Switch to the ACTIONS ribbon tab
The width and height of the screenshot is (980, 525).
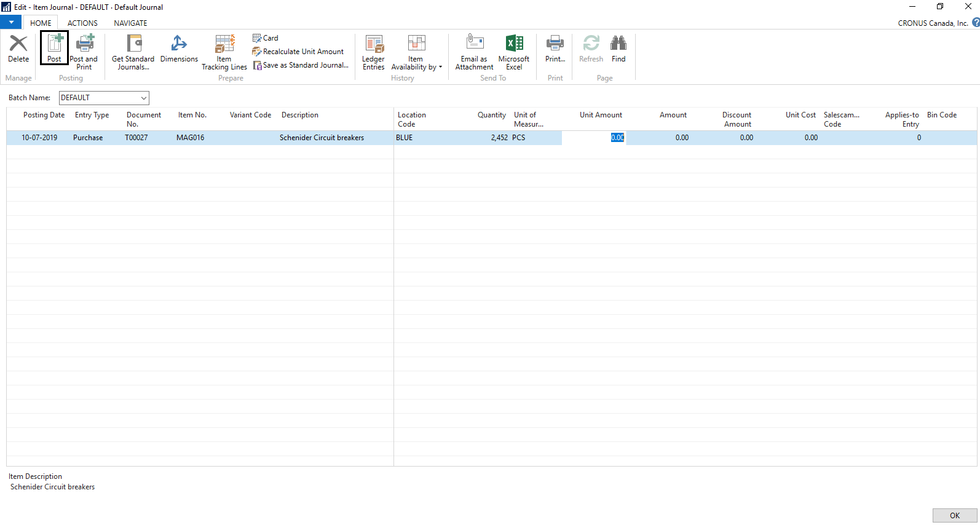coord(82,23)
